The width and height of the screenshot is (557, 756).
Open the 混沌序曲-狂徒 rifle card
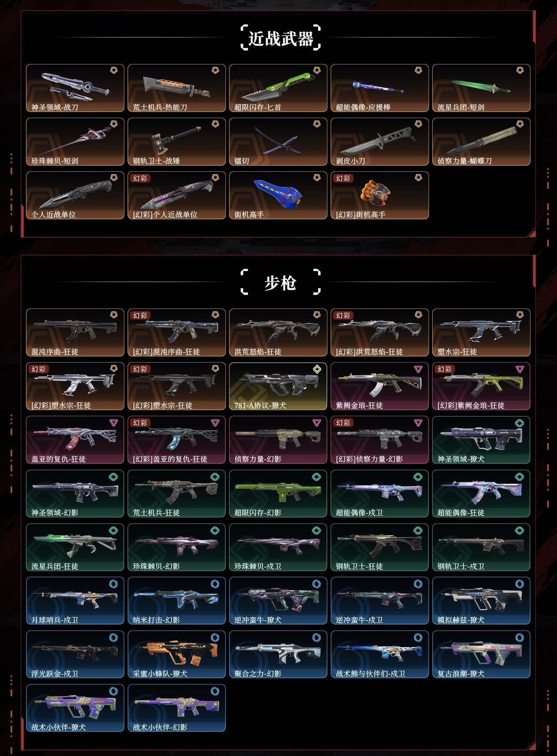coord(75,333)
